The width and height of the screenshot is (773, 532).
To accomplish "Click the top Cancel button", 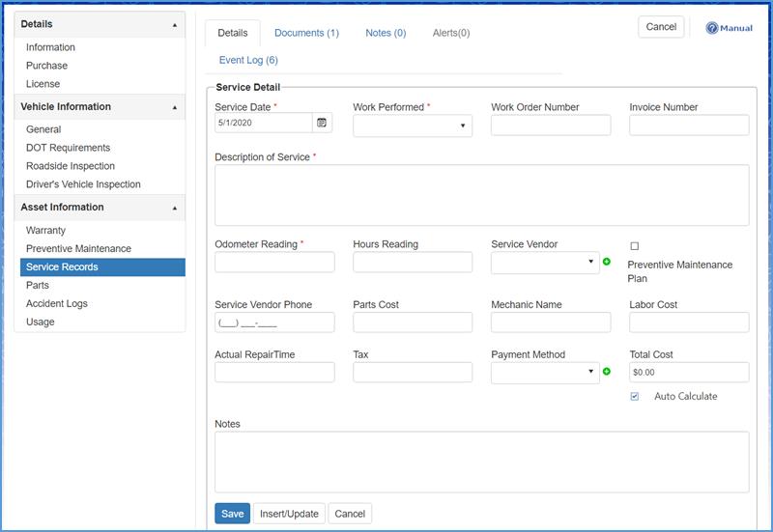I will click(661, 27).
